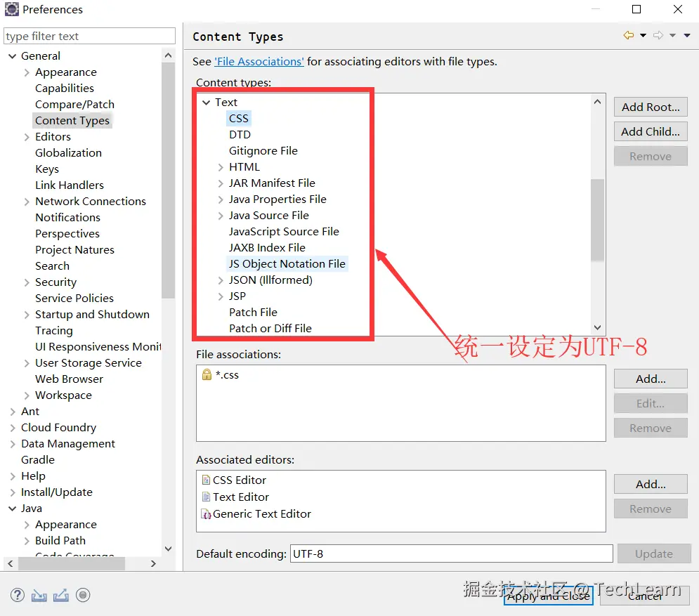The height and width of the screenshot is (616, 699).
Task: Expand the Java Properties File type
Action: click(221, 199)
